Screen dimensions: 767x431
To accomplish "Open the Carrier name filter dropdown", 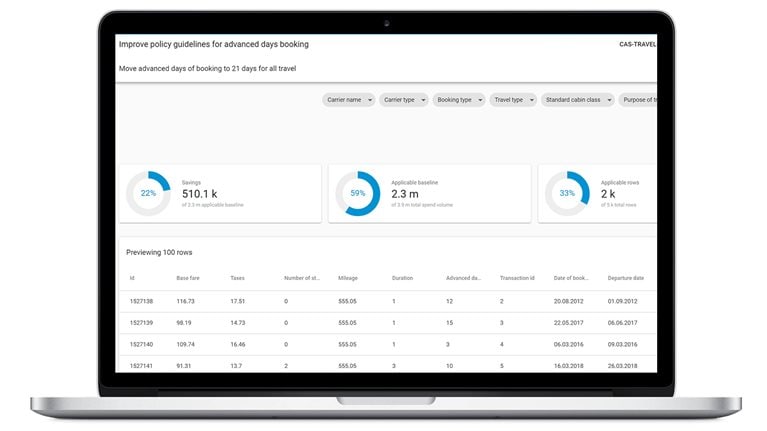I will pos(348,100).
